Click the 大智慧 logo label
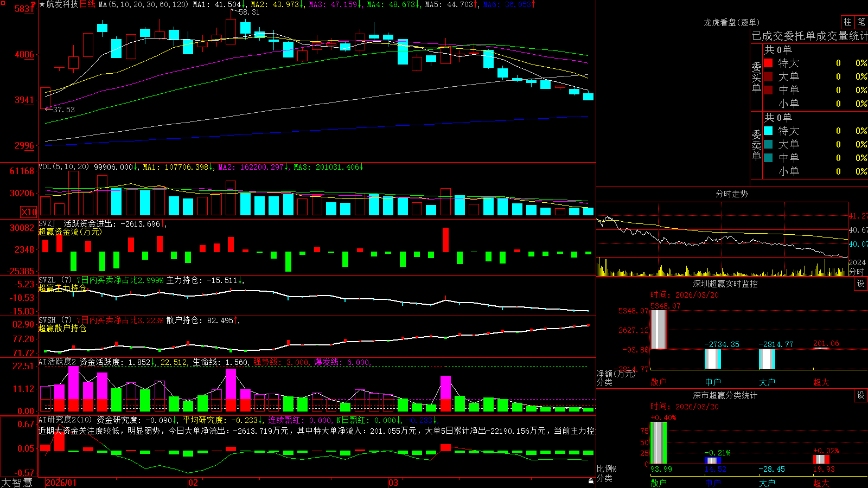This screenshot has height=488, width=868. coord(17,482)
